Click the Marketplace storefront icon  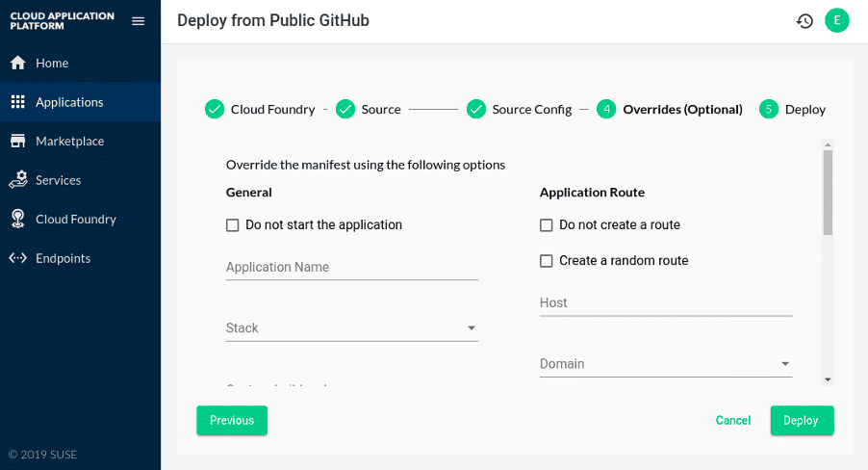(17, 141)
